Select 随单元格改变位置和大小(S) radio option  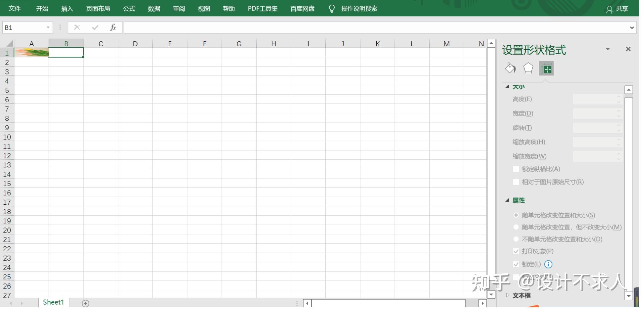click(x=516, y=215)
